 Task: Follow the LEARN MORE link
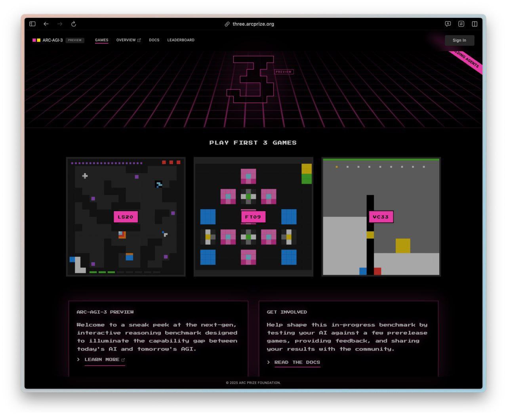pyautogui.click(x=105, y=360)
